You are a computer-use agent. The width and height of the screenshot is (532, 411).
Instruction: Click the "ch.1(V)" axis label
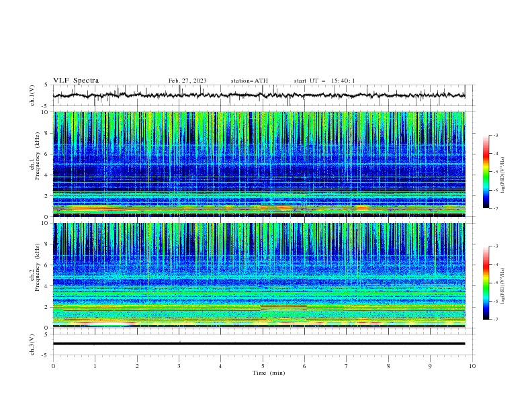tap(32, 95)
